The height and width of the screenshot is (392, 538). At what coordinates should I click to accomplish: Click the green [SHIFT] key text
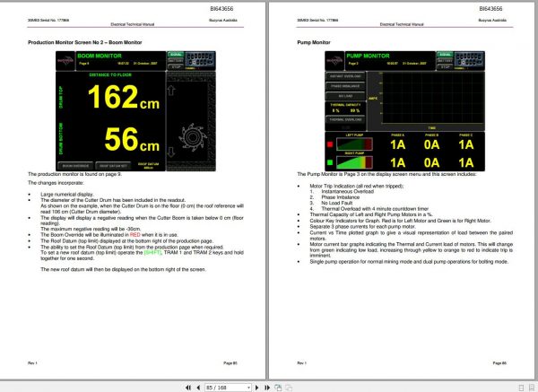(152, 252)
